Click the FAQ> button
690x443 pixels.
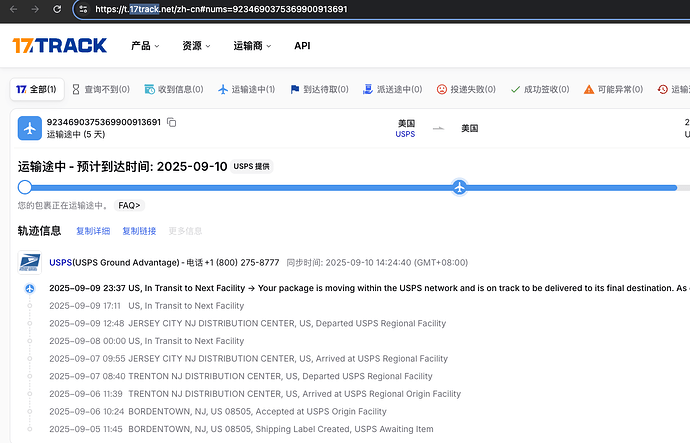pyautogui.click(x=129, y=205)
